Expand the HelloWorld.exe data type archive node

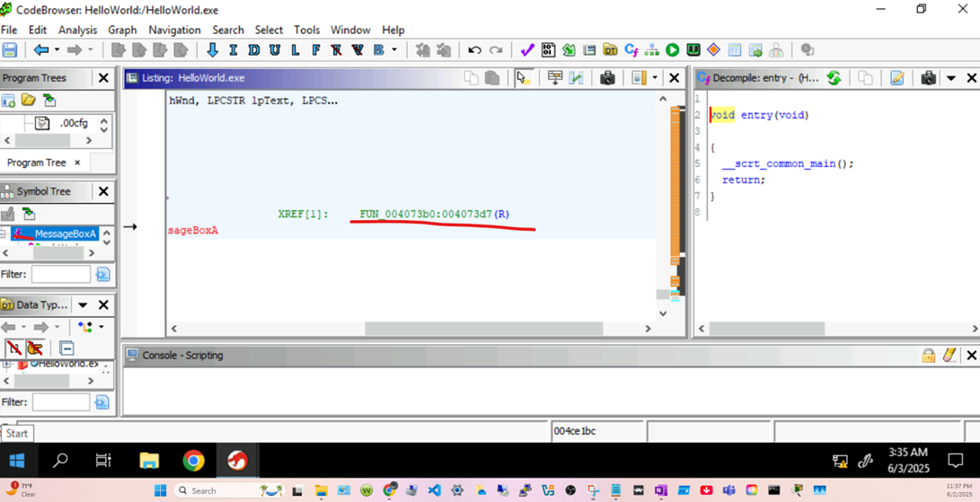point(6,364)
